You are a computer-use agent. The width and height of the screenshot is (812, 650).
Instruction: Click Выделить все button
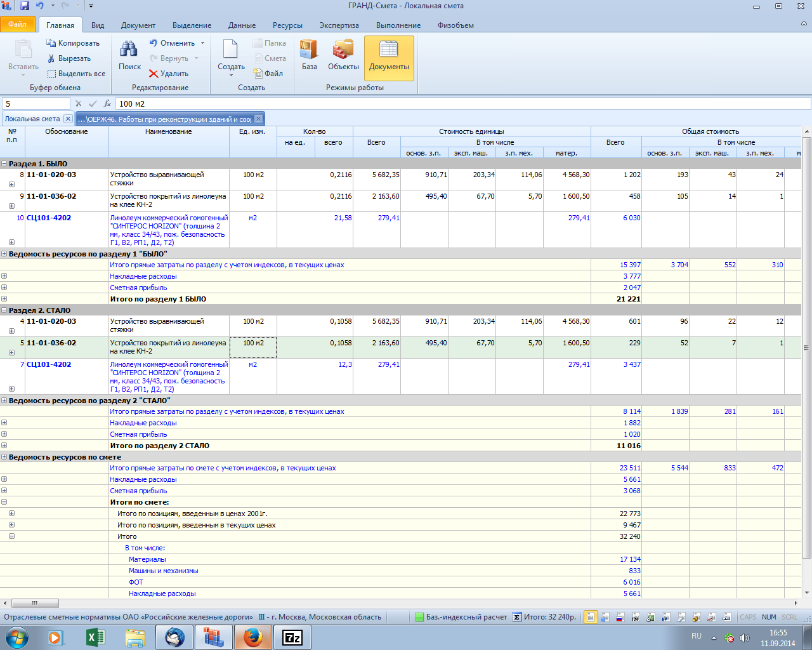(x=76, y=74)
